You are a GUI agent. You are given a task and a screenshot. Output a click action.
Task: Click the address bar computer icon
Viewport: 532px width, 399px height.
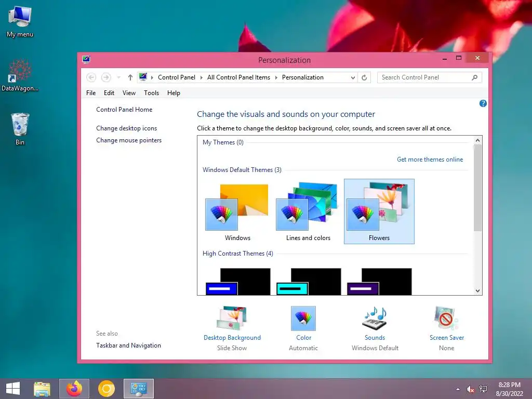[143, 77]
